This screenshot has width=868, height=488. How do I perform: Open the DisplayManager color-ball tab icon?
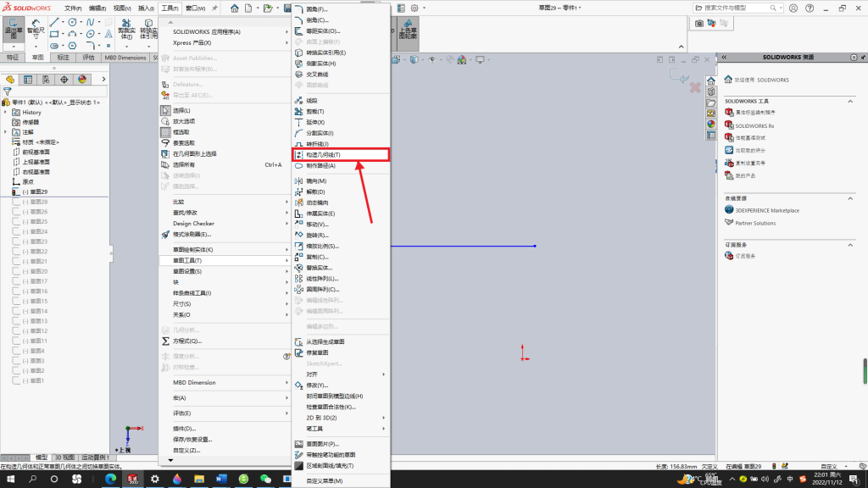tap(82, 79)
